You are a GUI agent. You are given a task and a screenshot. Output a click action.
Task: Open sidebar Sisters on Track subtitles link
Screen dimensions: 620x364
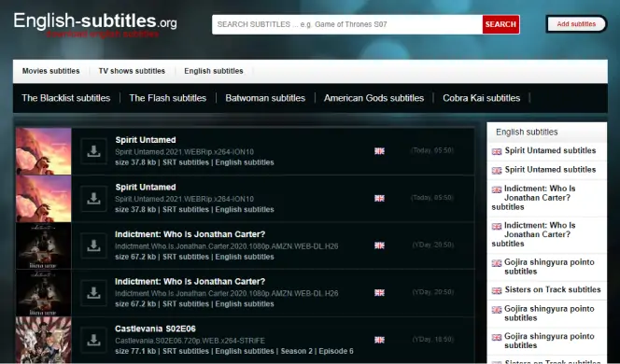click(553, 289)
